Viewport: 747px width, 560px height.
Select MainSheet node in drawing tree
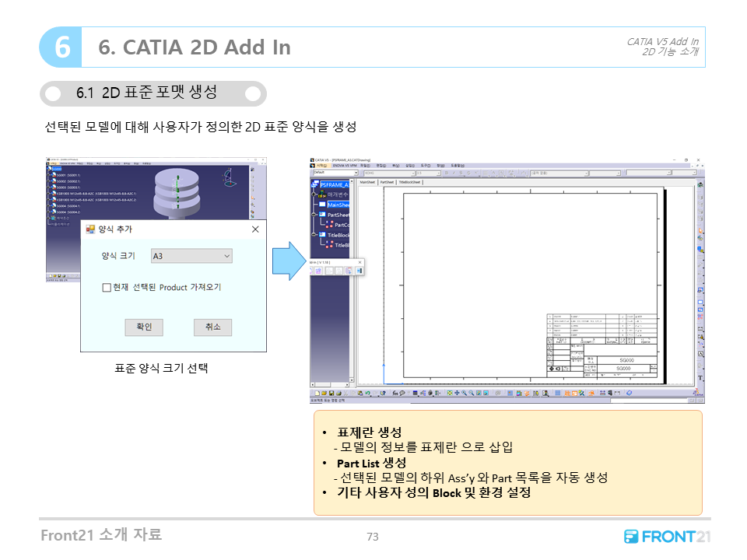[338, 205]
